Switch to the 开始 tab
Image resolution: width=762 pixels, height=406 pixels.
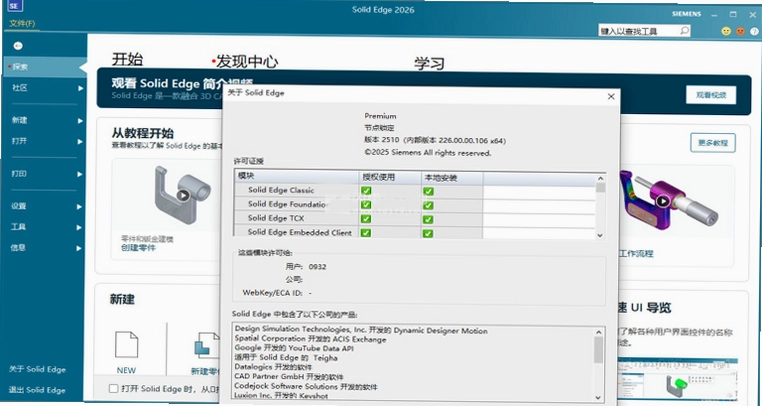(127, 59)
